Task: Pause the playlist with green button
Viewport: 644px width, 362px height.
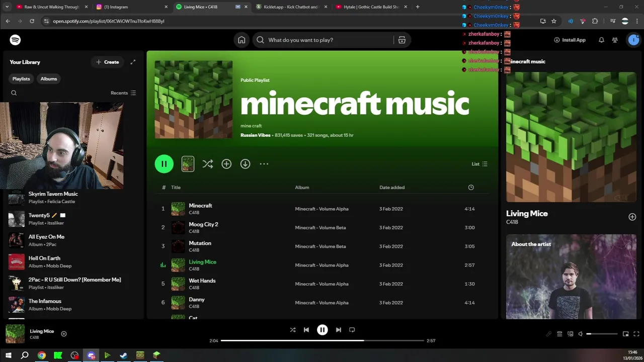Action: click(x=164, y=164)
